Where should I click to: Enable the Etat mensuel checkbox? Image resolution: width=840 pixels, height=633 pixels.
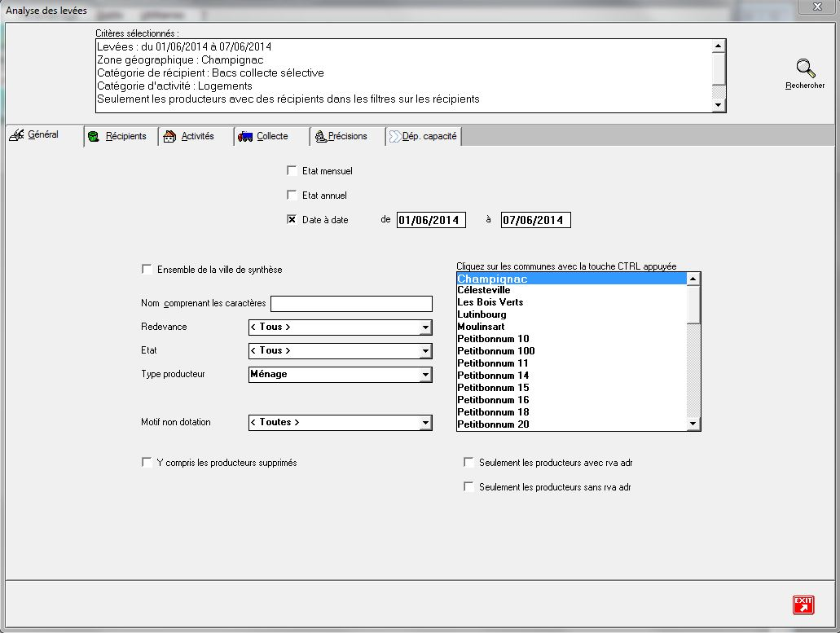pyautogui.click(x=292, y=171)
